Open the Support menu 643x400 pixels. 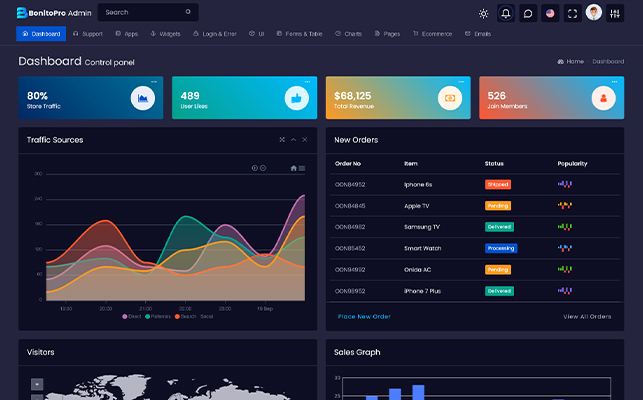(x=88, y=34)
